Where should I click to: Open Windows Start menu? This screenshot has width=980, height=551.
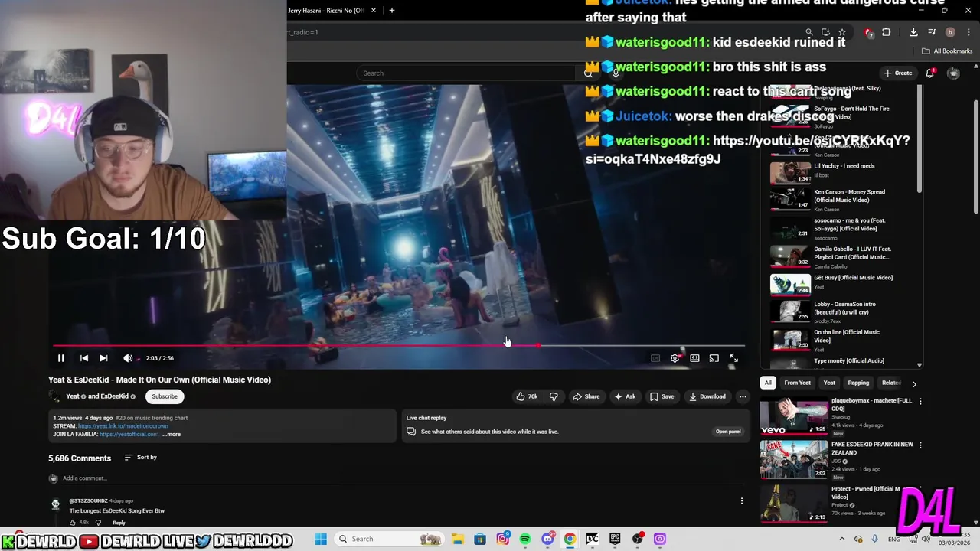pyautogui.click(x=321, y=539)
